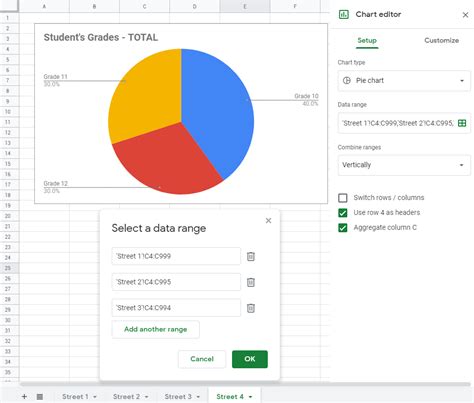Viewport: 474px width, 403px height.
Task: Select the blue Grade 10 pie slice
Action: (x=220, y=110)
